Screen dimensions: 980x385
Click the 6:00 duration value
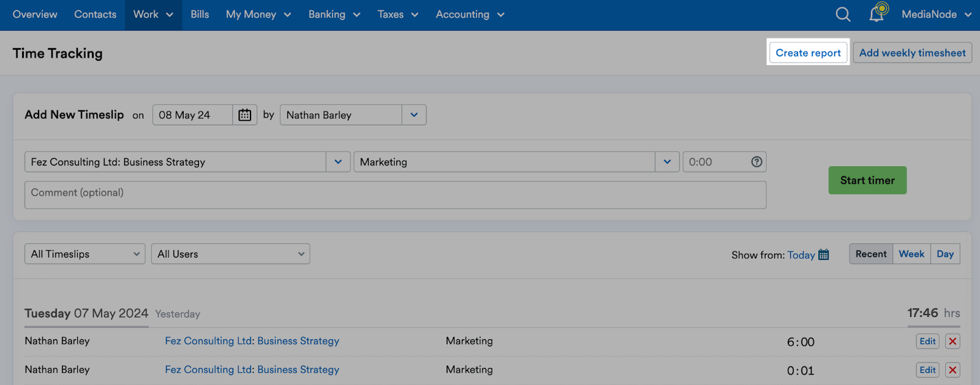click(801, 342)
